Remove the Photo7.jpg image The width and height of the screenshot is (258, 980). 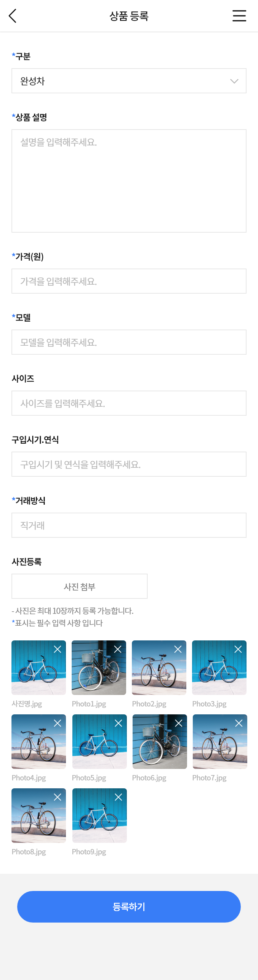point(239,723)
